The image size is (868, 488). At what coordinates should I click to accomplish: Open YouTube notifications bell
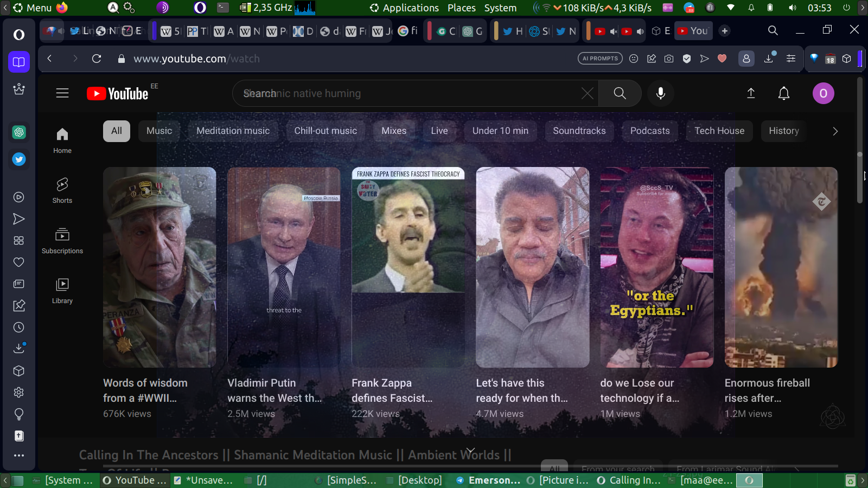tap(783, 93)
